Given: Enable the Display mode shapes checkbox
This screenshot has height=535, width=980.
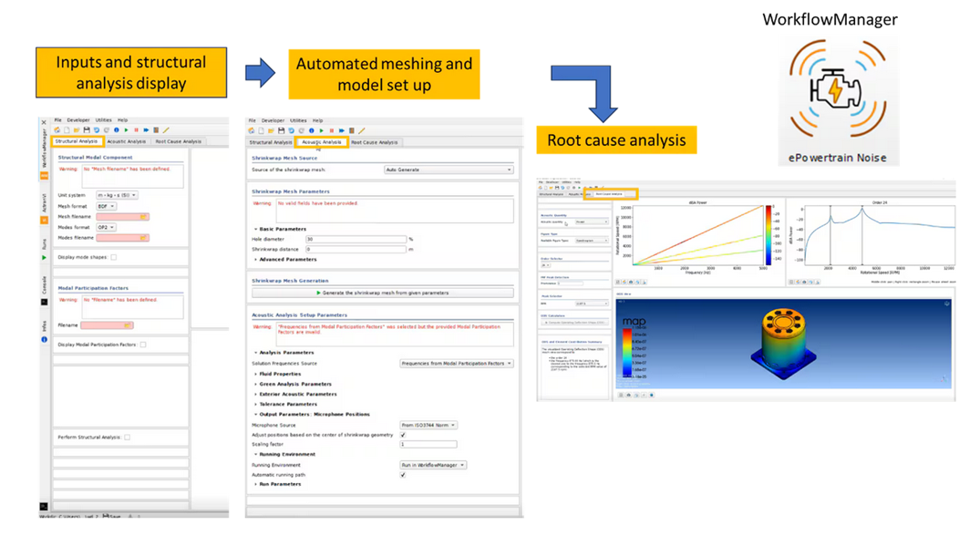Looking at the screenshot, I should tap(114, 258).
